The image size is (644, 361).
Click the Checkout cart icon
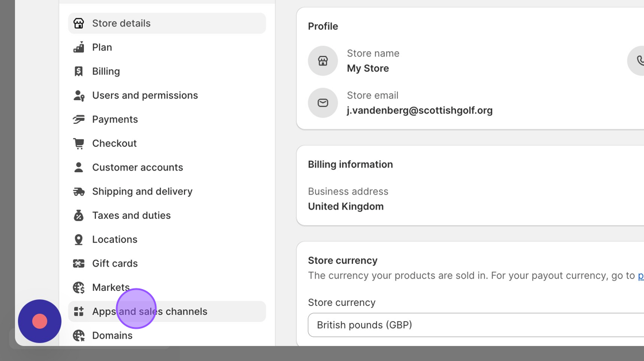point(79,143)
